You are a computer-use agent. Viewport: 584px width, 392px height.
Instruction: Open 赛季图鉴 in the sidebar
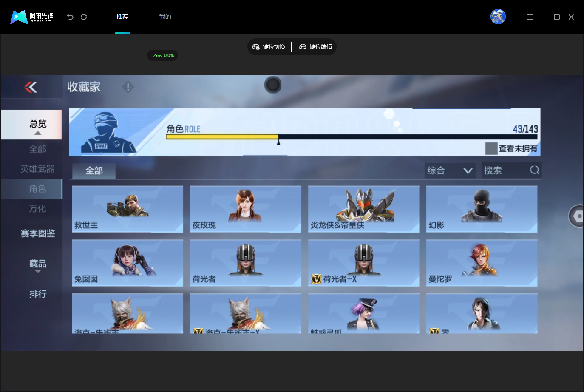point(38,233)
